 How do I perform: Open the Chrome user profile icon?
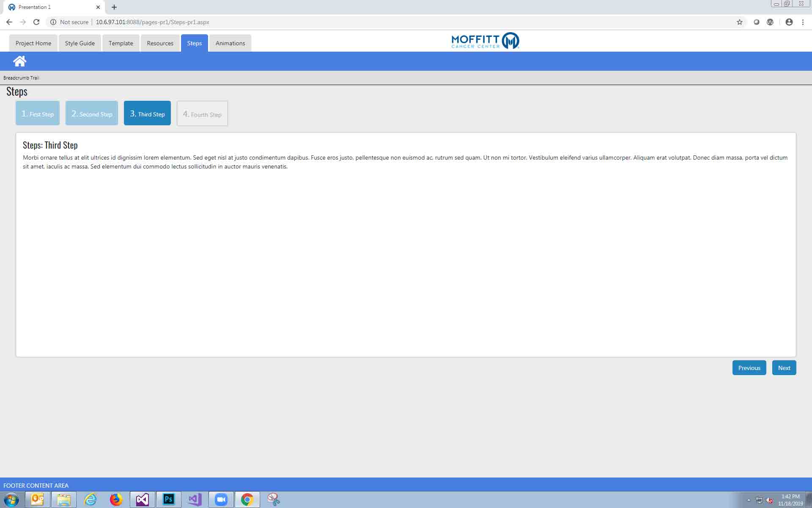[789, 22]
